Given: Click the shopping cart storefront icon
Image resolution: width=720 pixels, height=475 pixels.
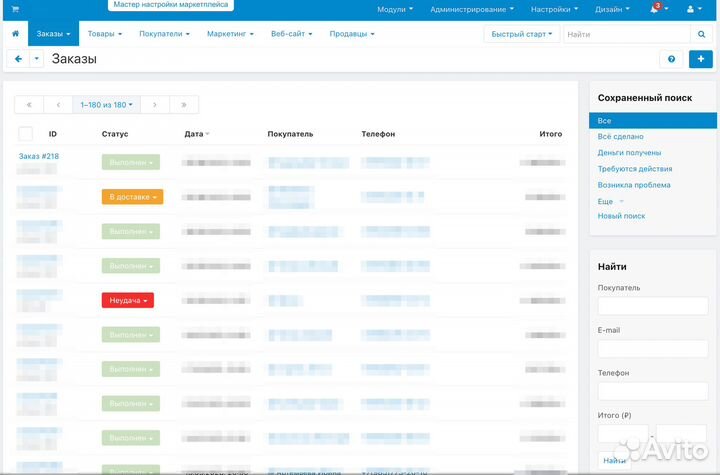Looking at the screenshot, I should [14, 8].
